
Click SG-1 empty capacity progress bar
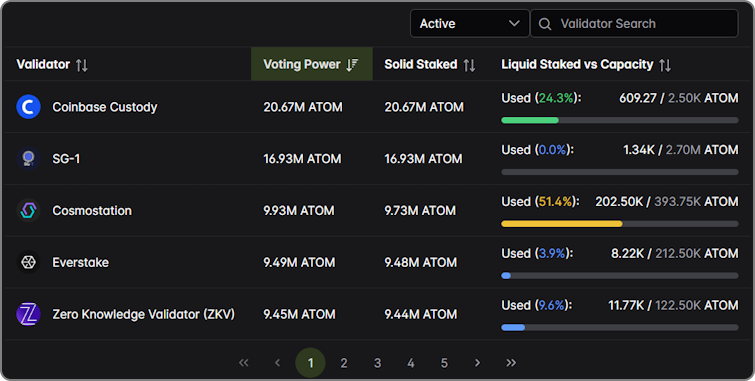(x=620, y=172)
